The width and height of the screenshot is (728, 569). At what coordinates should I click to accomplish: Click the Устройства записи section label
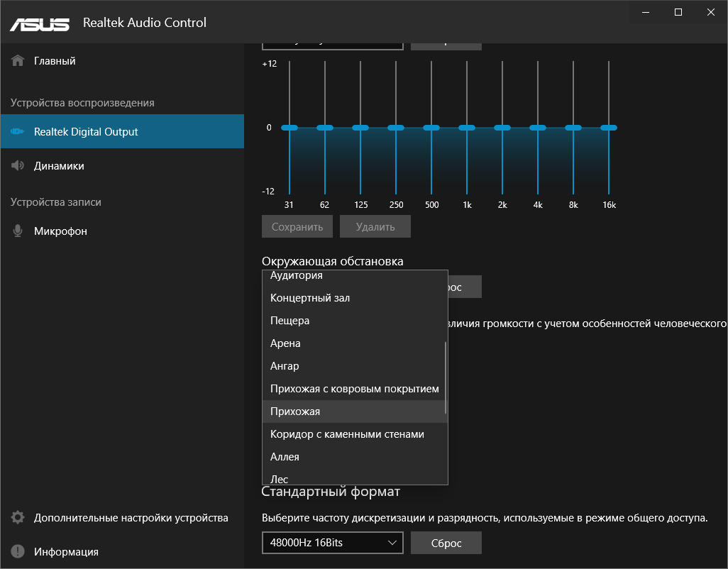click(x=56, y=202)
